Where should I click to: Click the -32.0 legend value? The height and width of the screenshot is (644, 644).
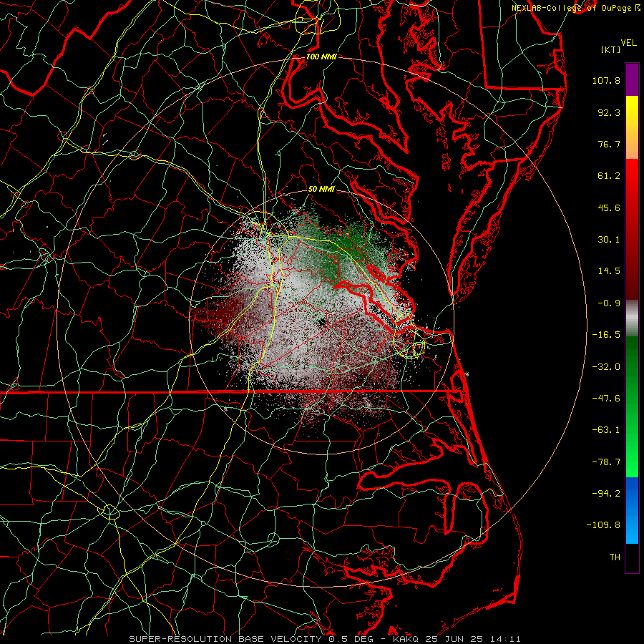[x=606, y=367]
